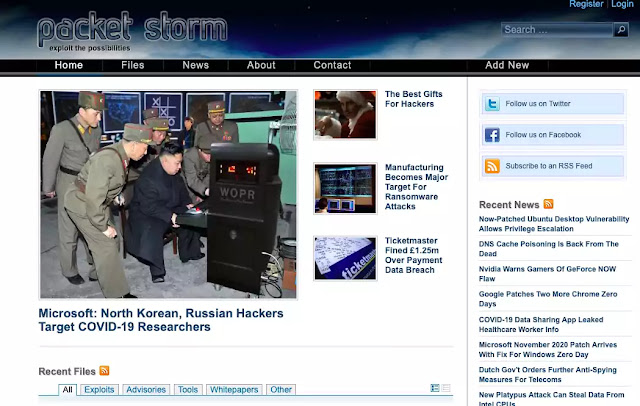640x406 pixels.
Task: Open the Files menu item
Action: click(133, 65)
